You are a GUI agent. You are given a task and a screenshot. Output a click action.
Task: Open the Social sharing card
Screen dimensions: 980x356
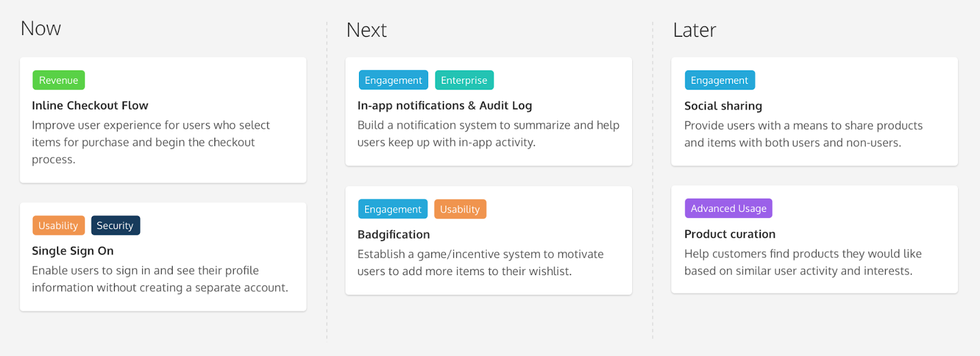(723, 105)
